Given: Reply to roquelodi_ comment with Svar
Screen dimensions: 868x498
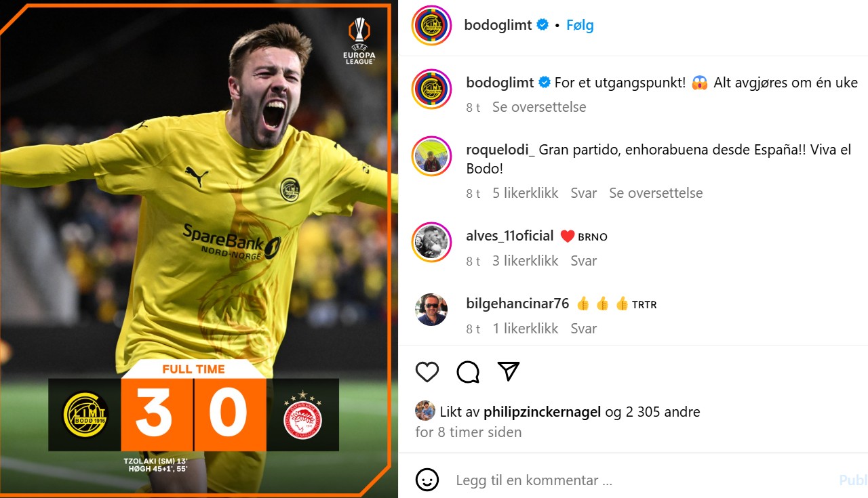Looking at the screenshot, I should 584,193.
